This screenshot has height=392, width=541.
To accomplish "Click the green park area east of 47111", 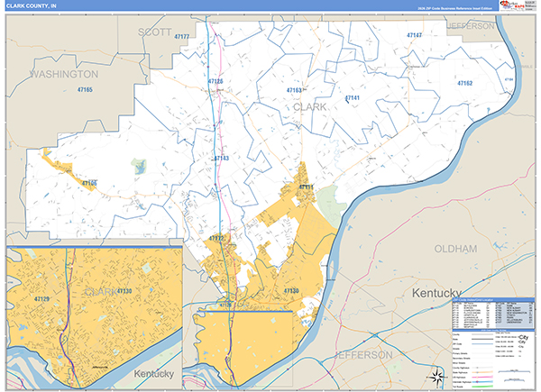I will [330, 200].
